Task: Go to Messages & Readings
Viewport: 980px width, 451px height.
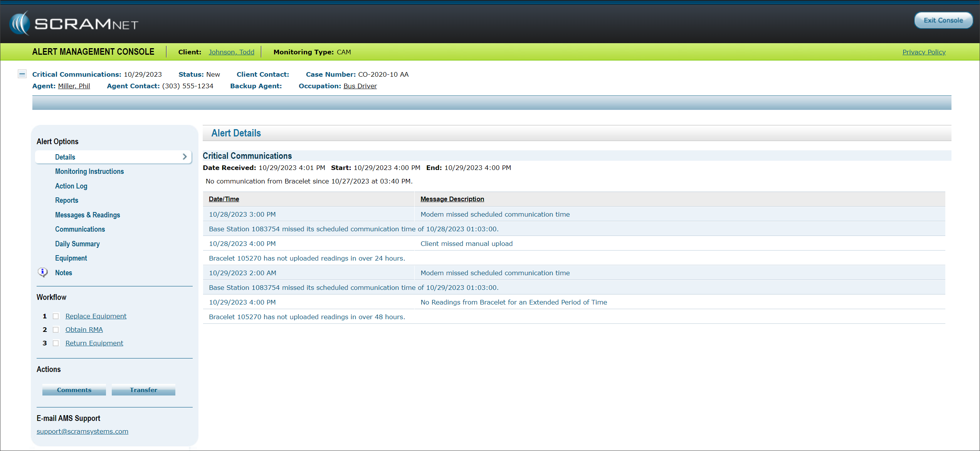Action: pos(87,215)
